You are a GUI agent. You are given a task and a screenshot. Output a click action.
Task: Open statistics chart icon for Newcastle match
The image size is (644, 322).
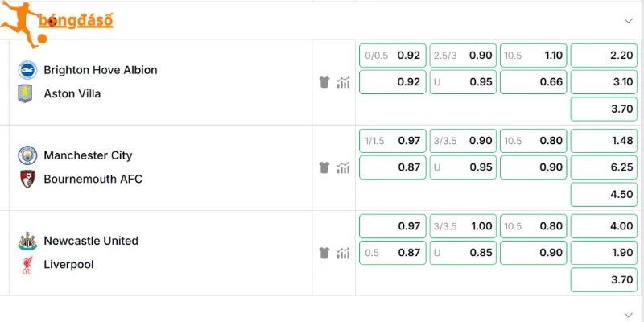tap(344, 253)
